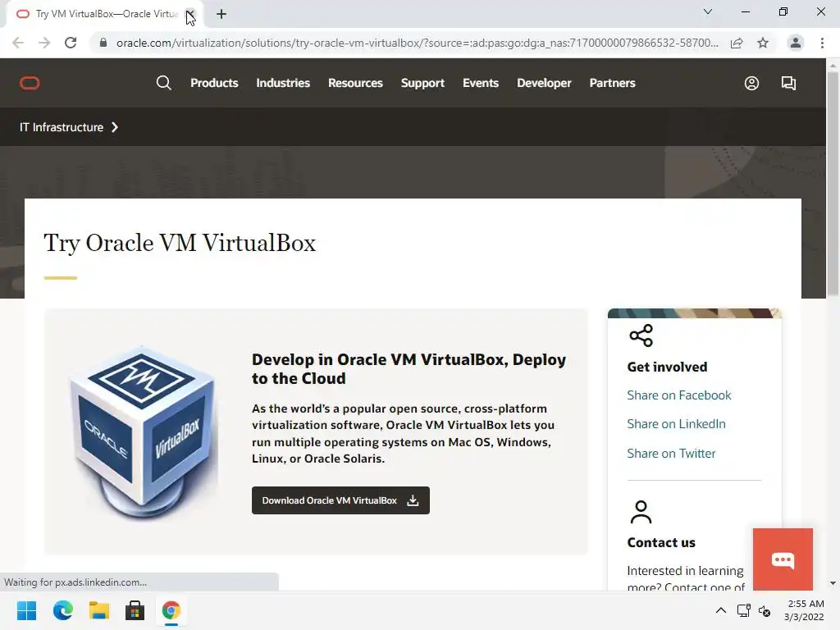Click the muted volume tray icon

tap(765, 610)
